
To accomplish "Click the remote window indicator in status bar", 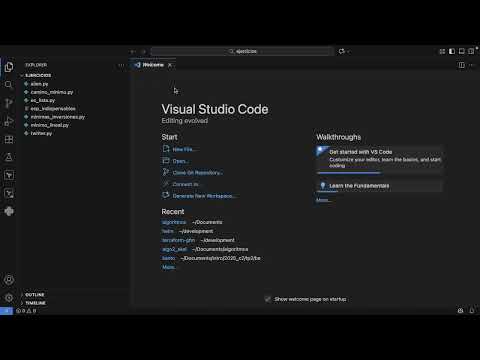I will pos(6,311).
